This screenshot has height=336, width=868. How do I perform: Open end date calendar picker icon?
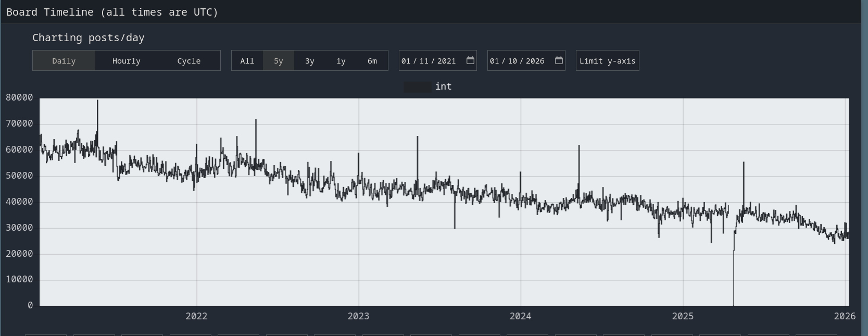pos(559,60)
